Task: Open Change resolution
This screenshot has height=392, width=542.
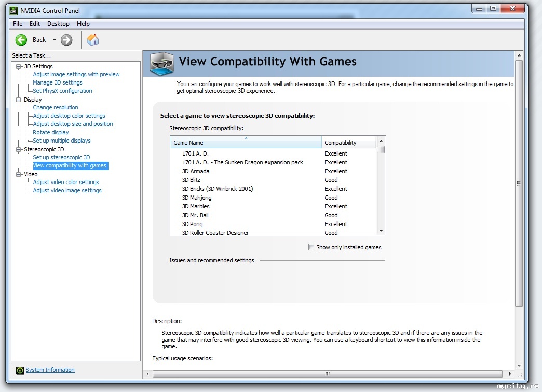Action: click(56, 107)
